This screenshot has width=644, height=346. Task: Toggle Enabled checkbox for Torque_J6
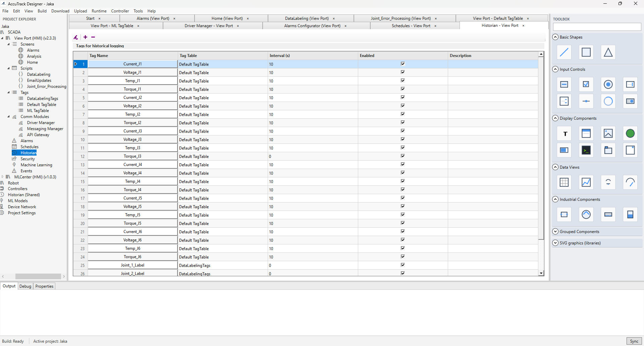403,256
